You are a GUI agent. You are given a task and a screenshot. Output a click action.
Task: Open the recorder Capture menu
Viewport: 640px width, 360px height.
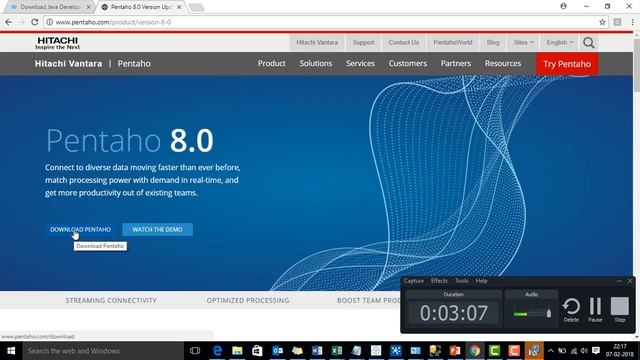pos(413,281)
